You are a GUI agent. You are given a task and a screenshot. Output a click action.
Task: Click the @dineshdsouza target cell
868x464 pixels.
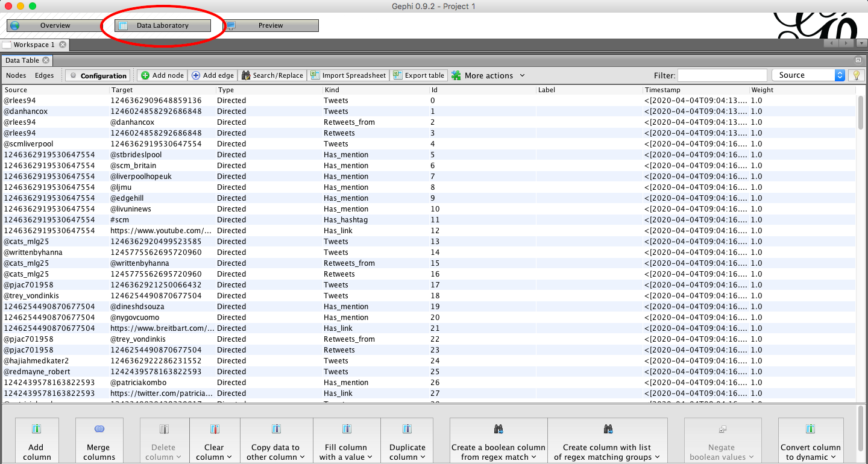[162, 307]
